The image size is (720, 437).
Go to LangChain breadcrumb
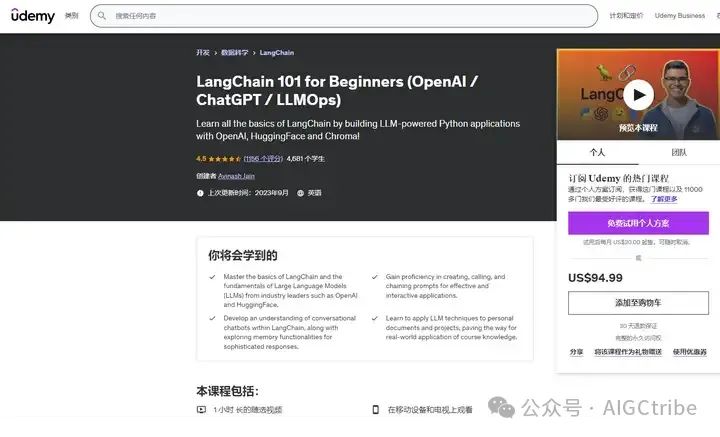(276, 53)
